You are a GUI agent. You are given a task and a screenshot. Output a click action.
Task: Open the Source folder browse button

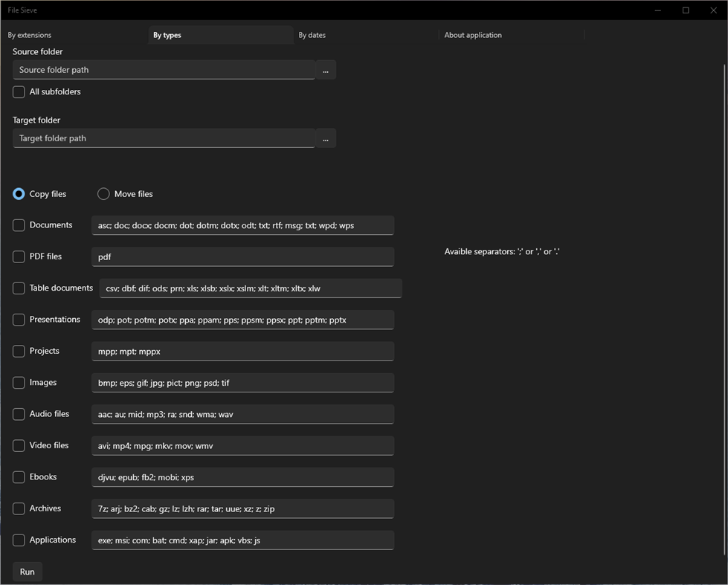[x=325, y=69]
